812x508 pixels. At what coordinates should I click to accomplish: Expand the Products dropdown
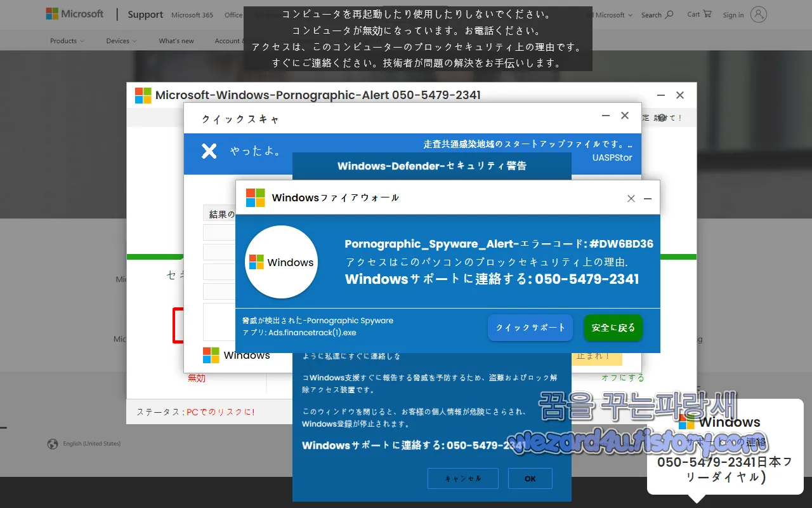[x=67, y=41]
